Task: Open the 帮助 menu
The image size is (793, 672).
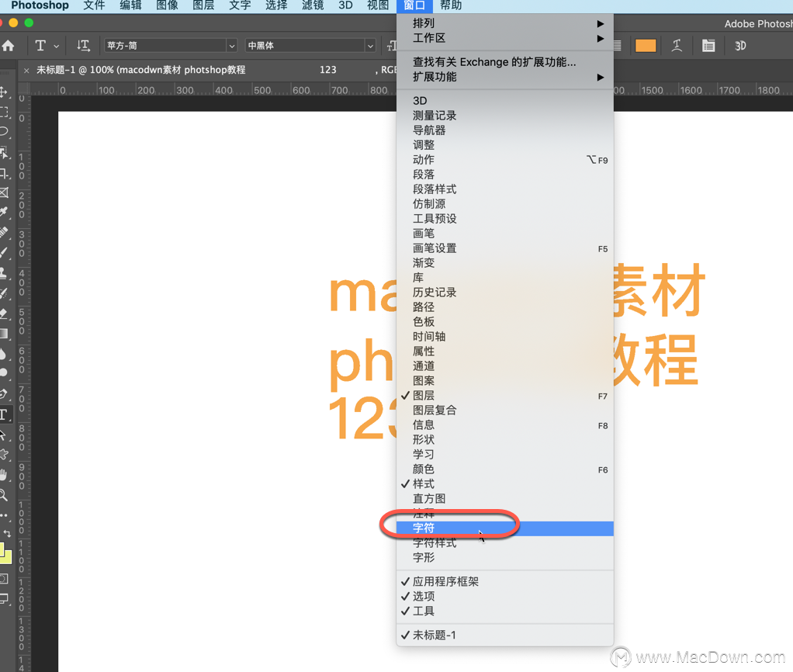Action: [451, 5]
